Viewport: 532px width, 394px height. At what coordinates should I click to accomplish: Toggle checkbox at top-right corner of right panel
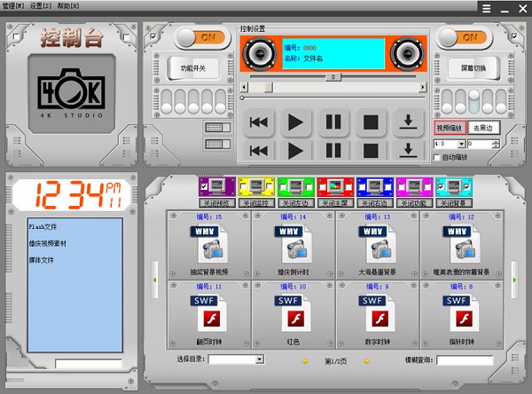[x=514, y=36]
